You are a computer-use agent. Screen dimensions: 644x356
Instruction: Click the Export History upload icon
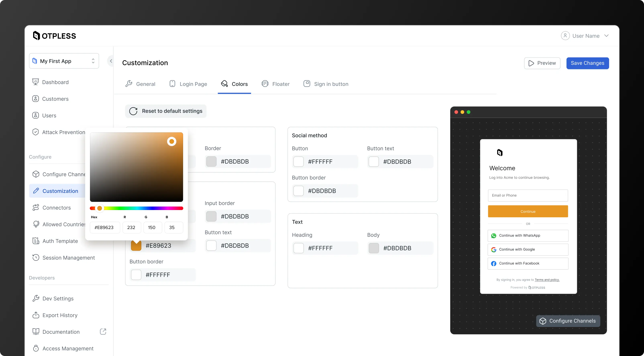36,315
